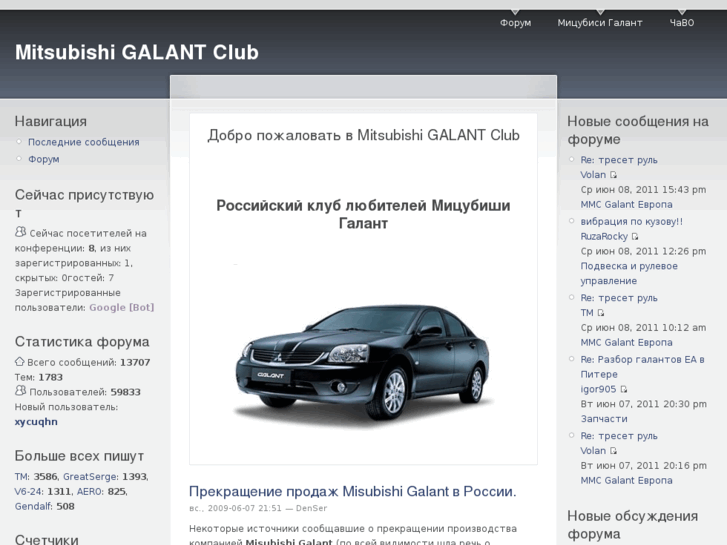Open article Прекращение продаж Misubishi Galant в России

352,491
